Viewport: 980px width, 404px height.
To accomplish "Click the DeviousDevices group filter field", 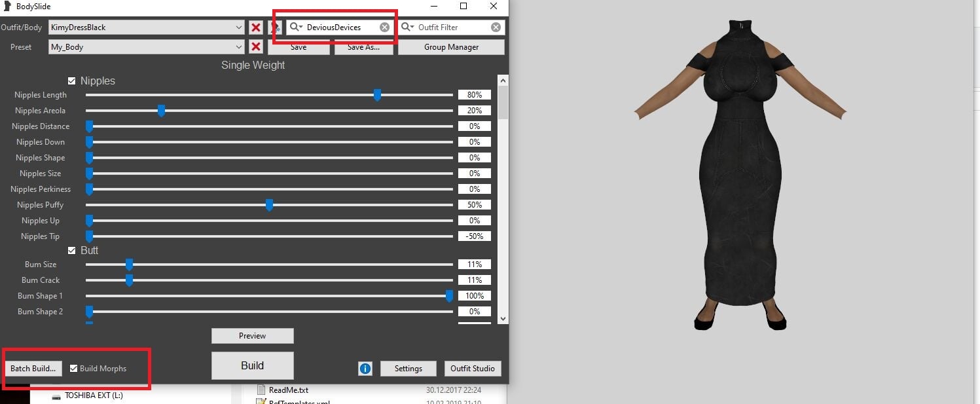I will tap(339, 28).
